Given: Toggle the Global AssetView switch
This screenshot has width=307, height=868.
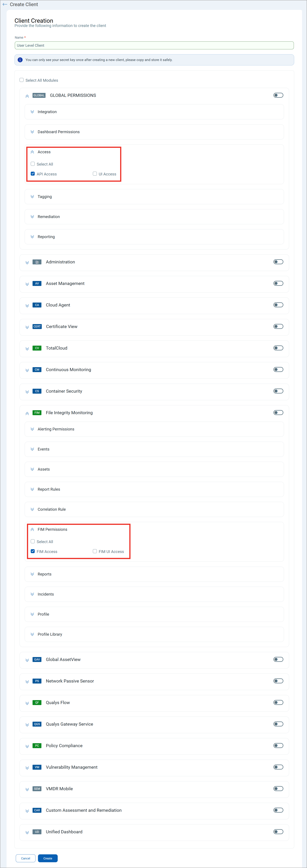Looking at the screenshot, I should click(x=278, y=659).
